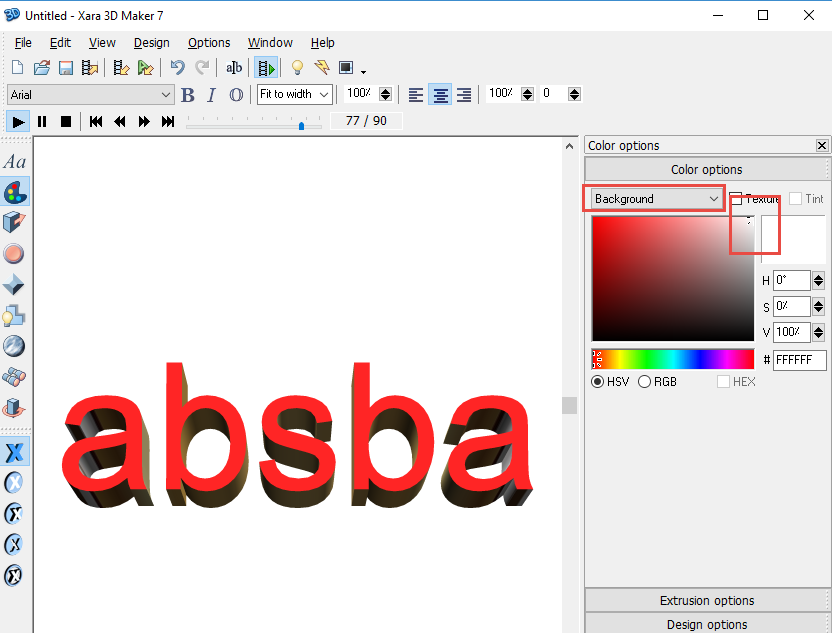Expand the 'Fit to width' dropdown
The image size is (832, 633).
[294, 95]
